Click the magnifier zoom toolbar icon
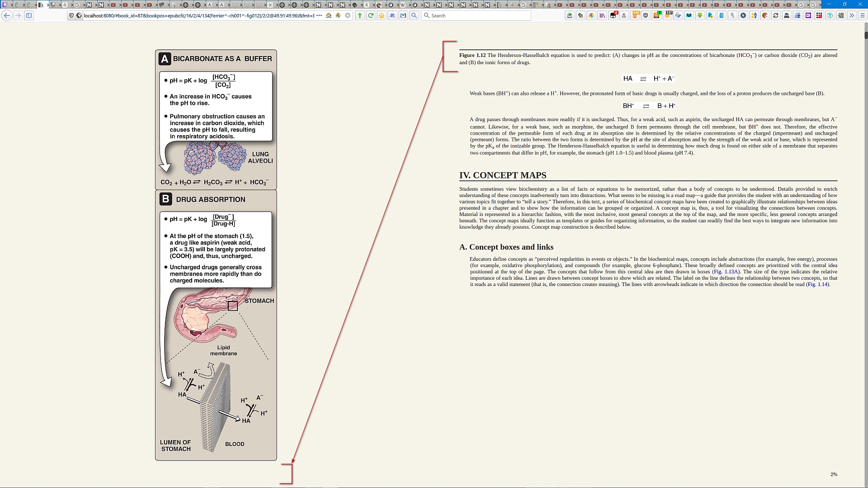The image size is (868, 488). click(x=414, y=15)
